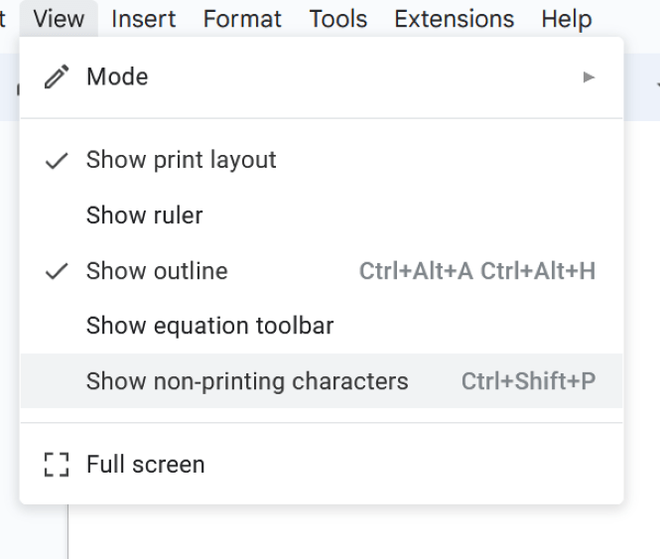
Task: Open the Tools menu
Action: (338, 19)
